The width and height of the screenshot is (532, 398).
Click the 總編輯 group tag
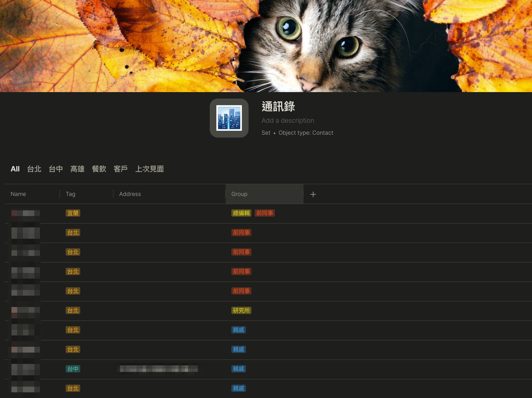coord(241,213)
